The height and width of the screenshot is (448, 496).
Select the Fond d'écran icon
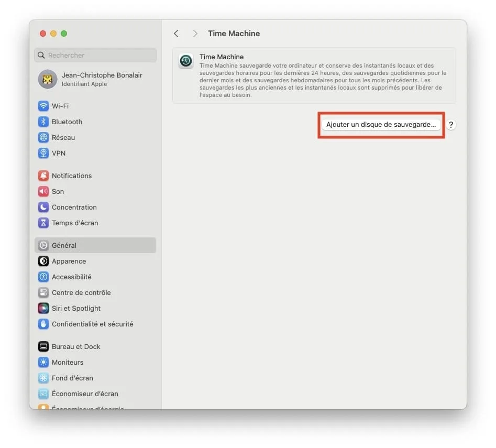[x=43, y=378]
